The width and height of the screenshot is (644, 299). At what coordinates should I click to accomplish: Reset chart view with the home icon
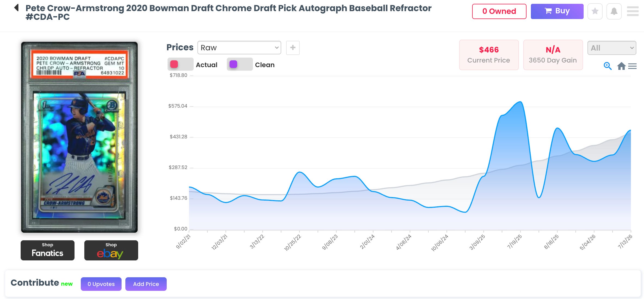621,66
